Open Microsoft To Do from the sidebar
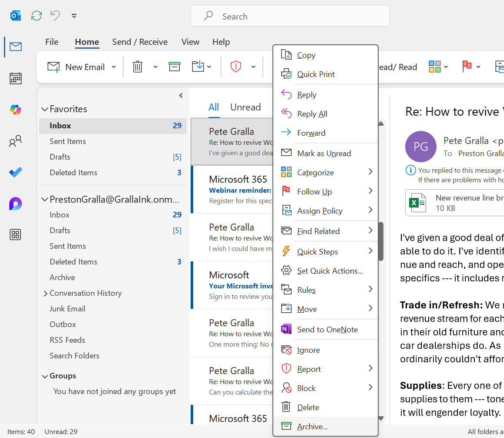Image resolution: width=504 pixels, height=438 pixels. point(15,172)
